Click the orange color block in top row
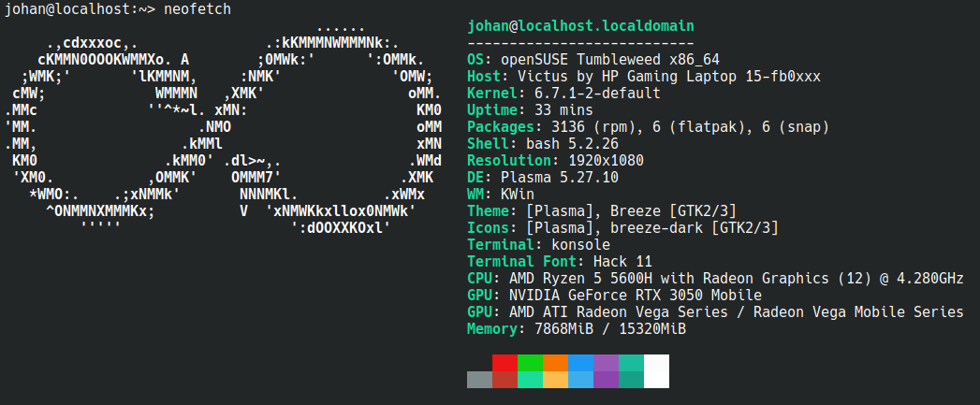 click(x=555, y=362)
